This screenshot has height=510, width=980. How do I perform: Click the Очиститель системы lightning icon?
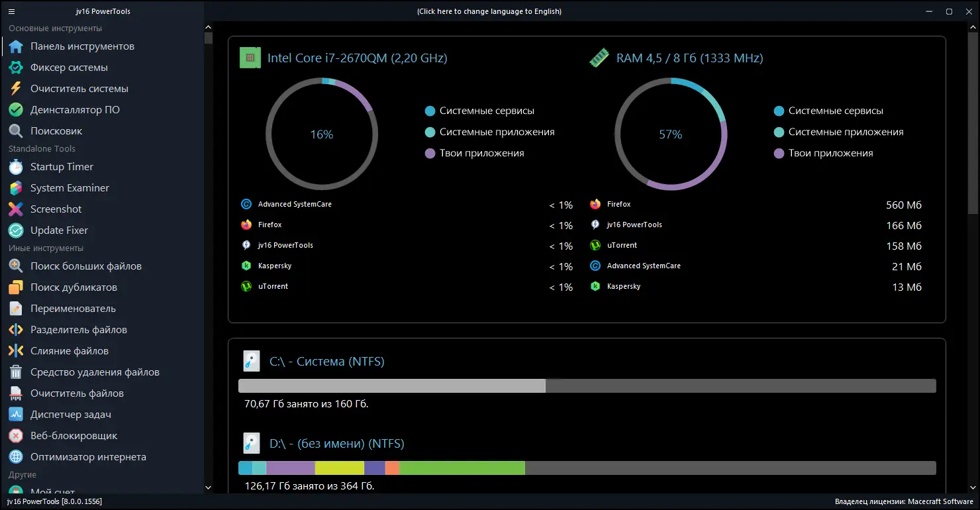click(16, 89)
